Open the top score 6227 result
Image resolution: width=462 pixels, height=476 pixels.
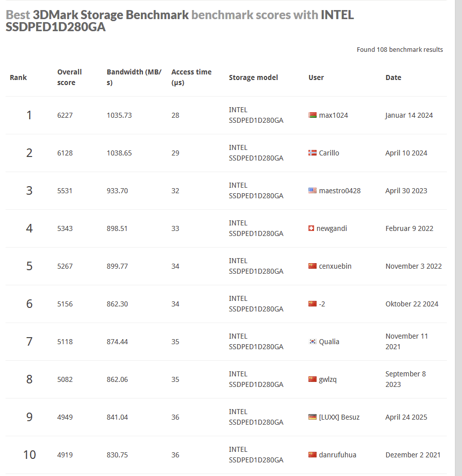tap(65, 115)
